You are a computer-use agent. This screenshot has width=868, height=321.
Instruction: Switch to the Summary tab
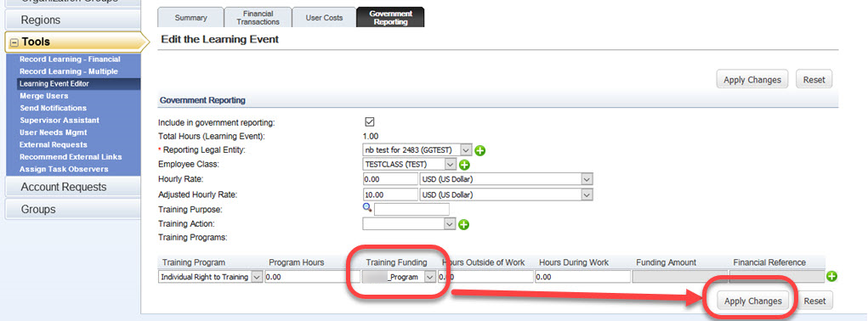pos(191,18)
